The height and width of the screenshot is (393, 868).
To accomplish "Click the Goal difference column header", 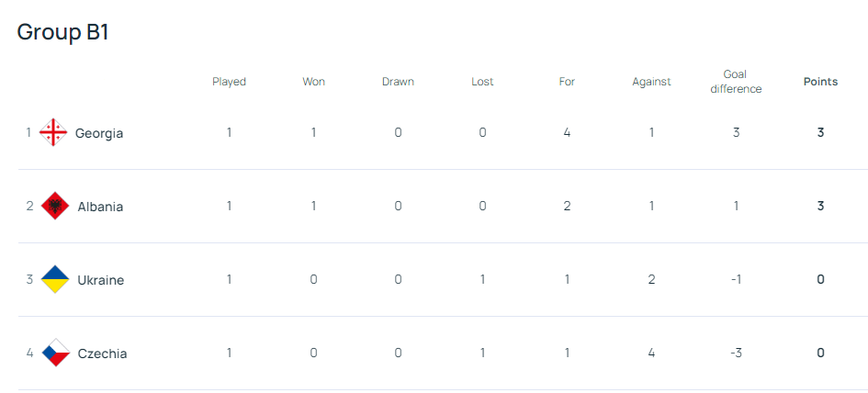I will [736, 82].
